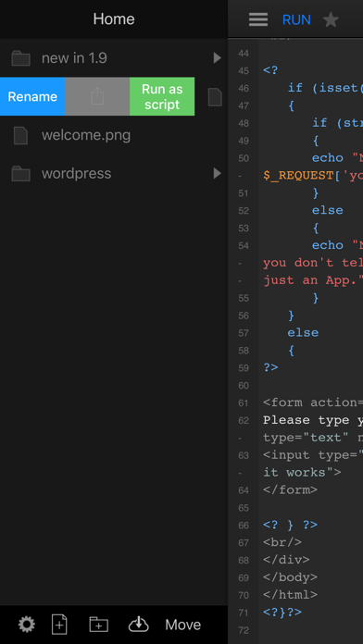
Task: Open the hamburger menu icon
Action: (x=258, y=19)
